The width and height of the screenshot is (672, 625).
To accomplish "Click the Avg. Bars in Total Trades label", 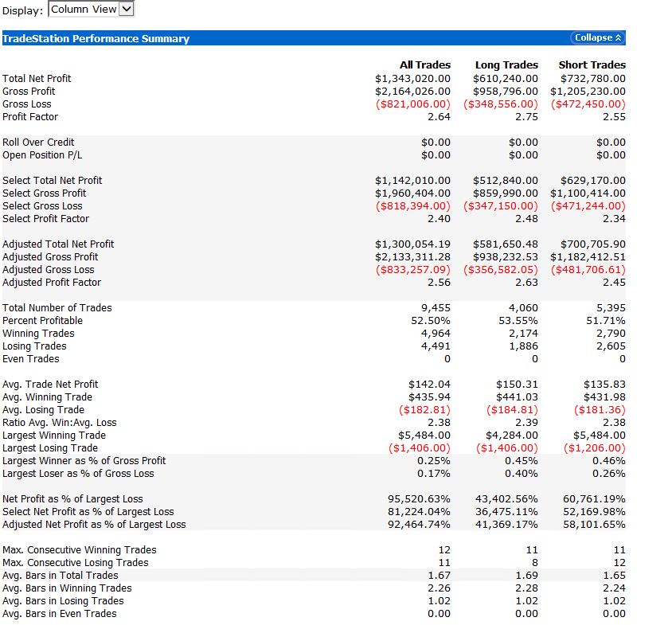I will (x=61, y=576).
